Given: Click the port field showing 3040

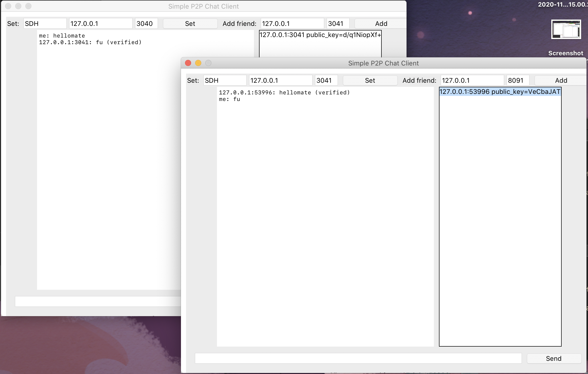Looking at the screenshot, I should (x=146, y=24).
